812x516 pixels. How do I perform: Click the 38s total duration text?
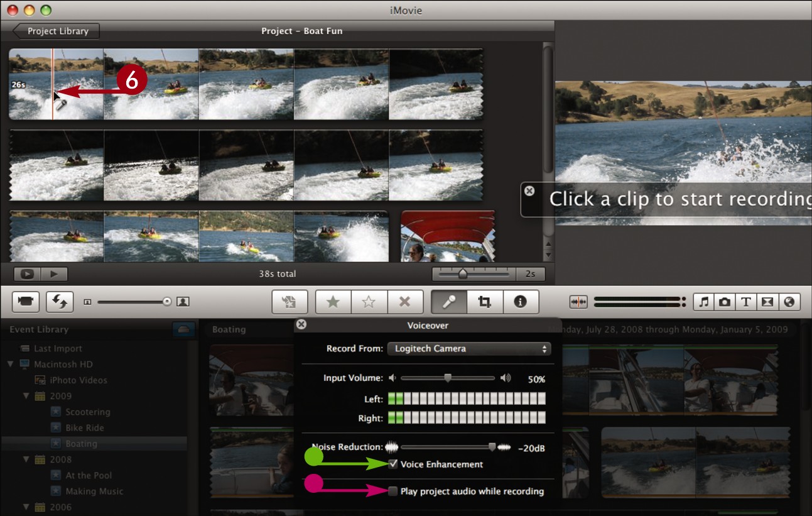[x=277, y=274]
